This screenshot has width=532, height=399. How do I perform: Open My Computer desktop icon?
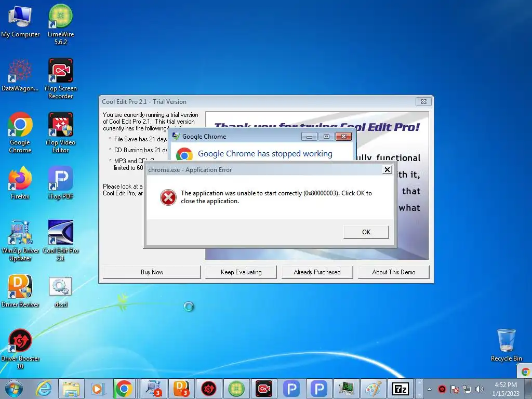click(20, 20)
